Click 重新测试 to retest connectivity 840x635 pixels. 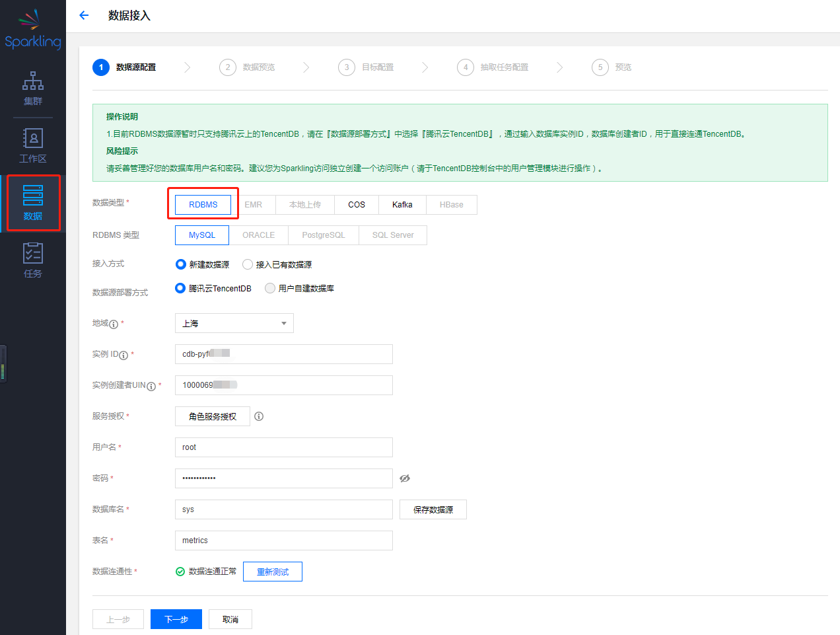point(272,571)
